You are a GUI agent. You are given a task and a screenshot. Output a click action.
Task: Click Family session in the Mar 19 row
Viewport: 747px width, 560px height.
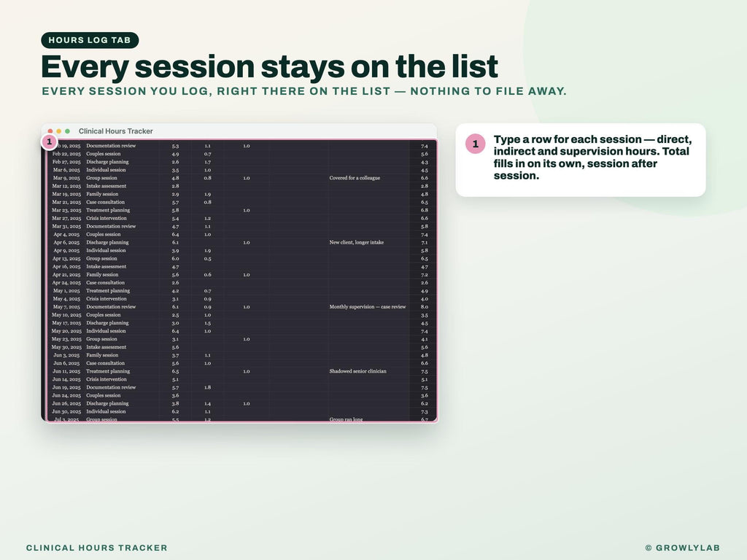tap(102, 194)
